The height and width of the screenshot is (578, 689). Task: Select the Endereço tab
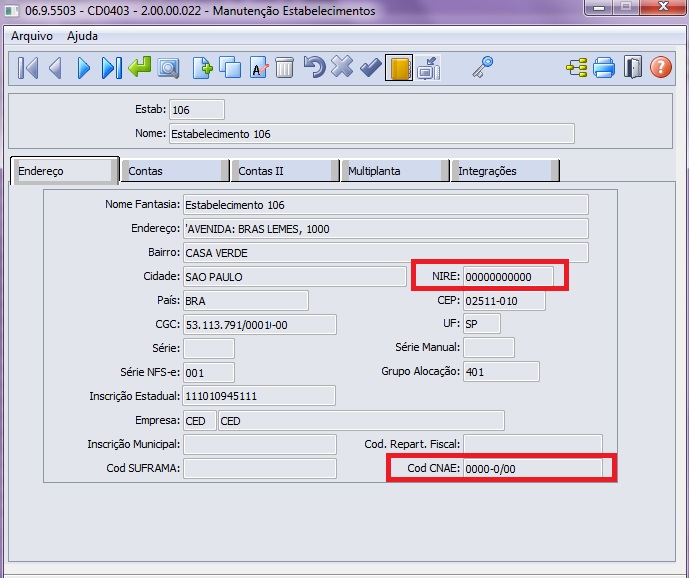(64, 171)
